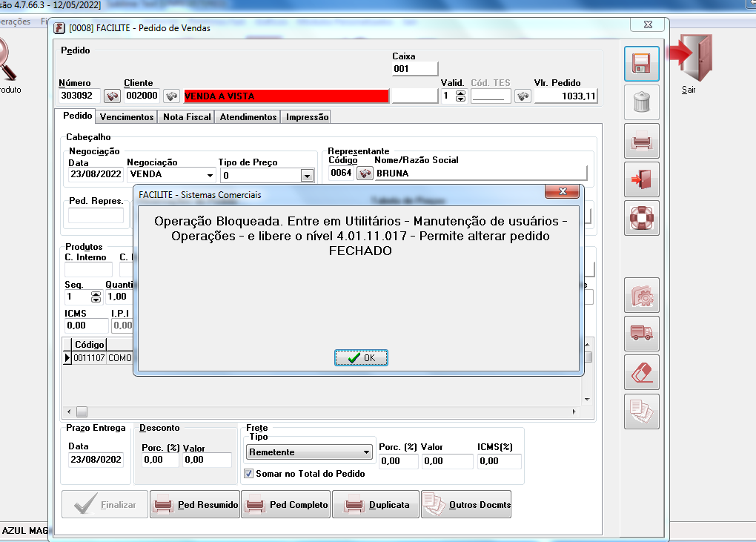Click the trash can delete icon
This screenshot has width=756, height=542.
click(641, 102)
